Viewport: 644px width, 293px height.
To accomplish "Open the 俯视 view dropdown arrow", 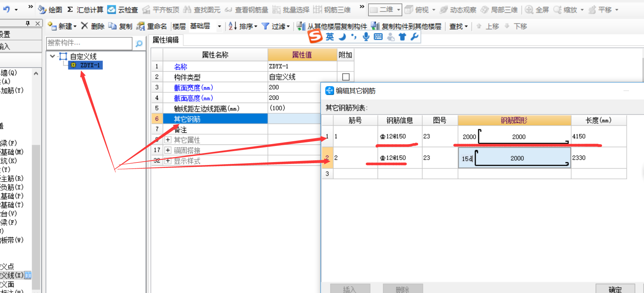I will (434, 10).
